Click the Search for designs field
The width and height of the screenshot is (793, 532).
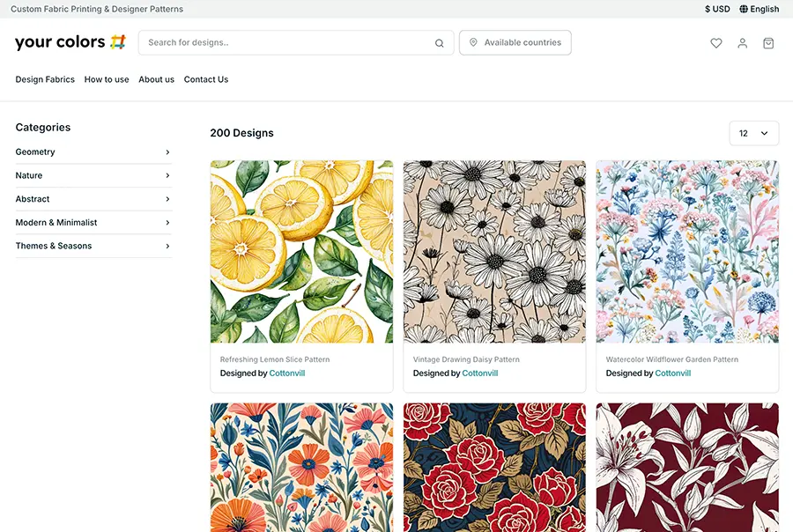(296, 42)
